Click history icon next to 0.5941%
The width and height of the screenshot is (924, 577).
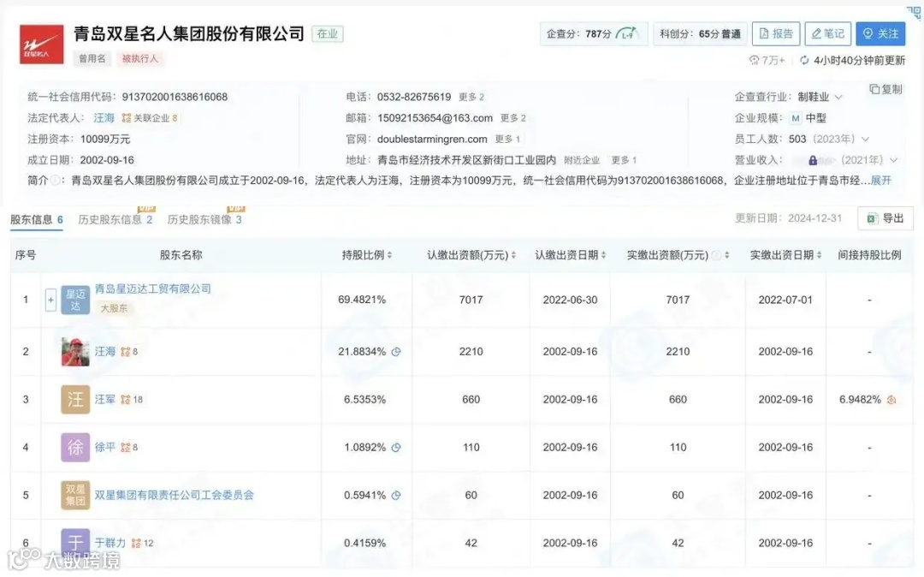(x=396, y=495)
